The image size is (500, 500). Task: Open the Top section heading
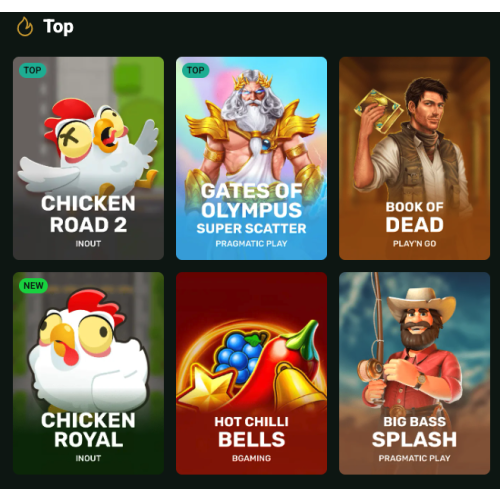pyautogui.click(x=58, y=27)
